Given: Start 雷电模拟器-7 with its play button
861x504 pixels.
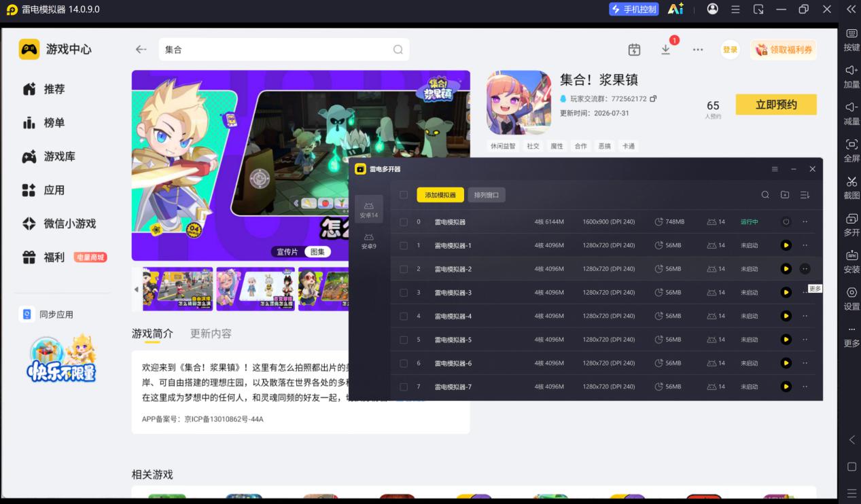Looking at the screenshot, I should pyautogui.click(x=786, y=386).
